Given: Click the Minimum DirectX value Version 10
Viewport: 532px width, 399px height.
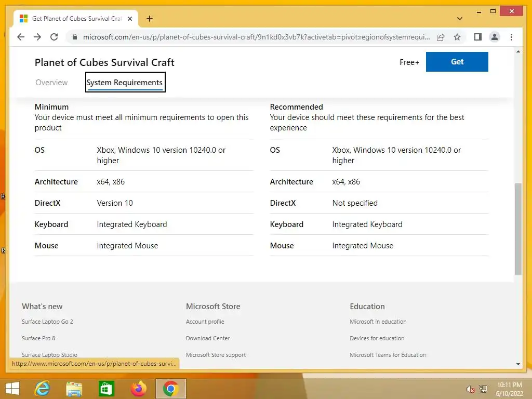Looking at the screenshot, I should pyautogui.click(x=115, y=203).
